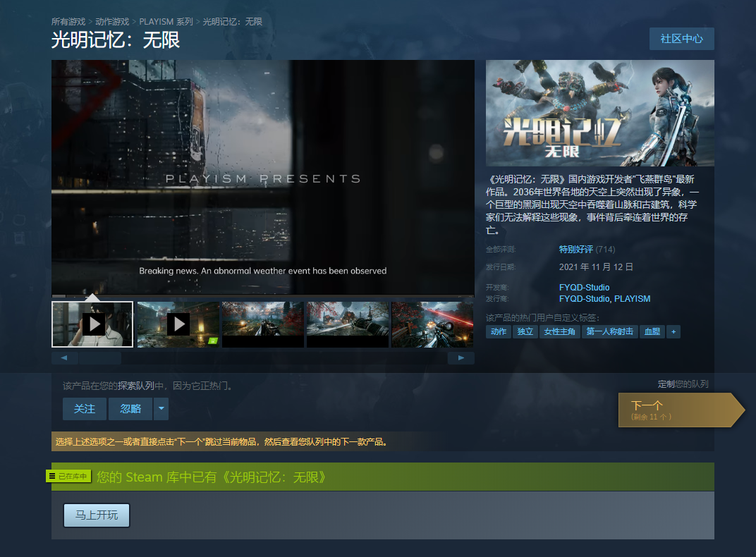Click the left arrow of thumbnail scroller
Screen dimensions: 756x557
click(x=64, y=357)
